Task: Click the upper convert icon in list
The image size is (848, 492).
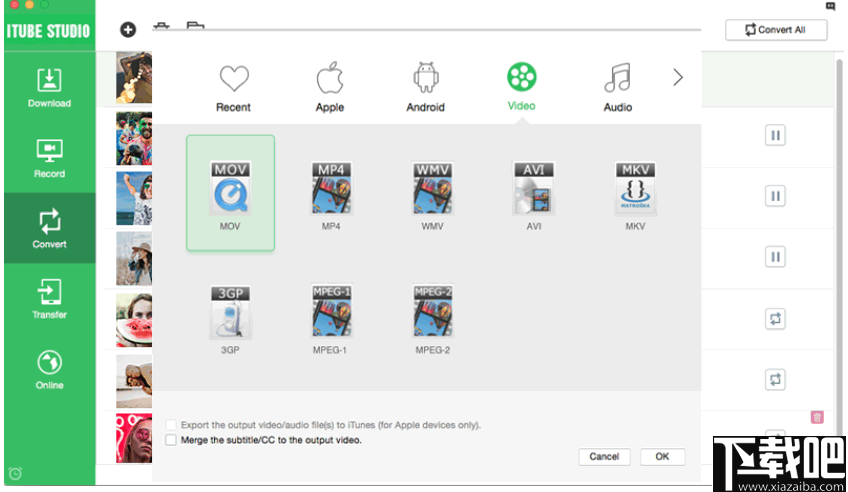Action: click(x=775, y=318)
